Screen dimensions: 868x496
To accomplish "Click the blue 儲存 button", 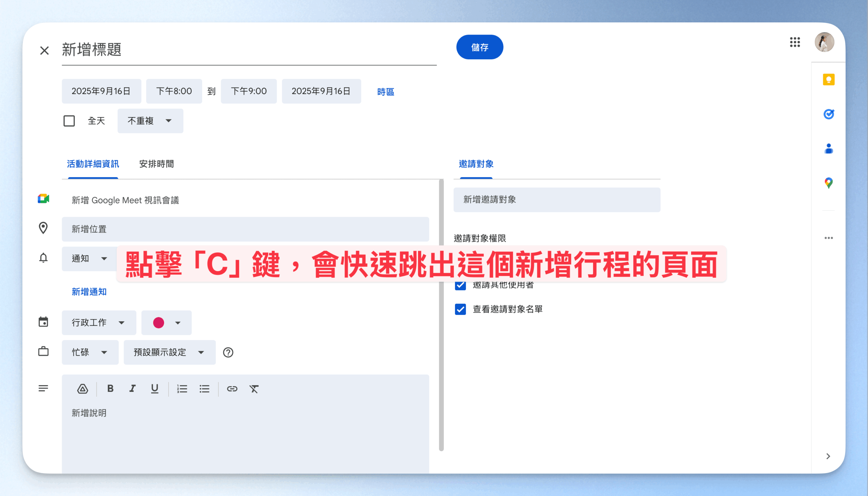I will [x=480, y=47].
